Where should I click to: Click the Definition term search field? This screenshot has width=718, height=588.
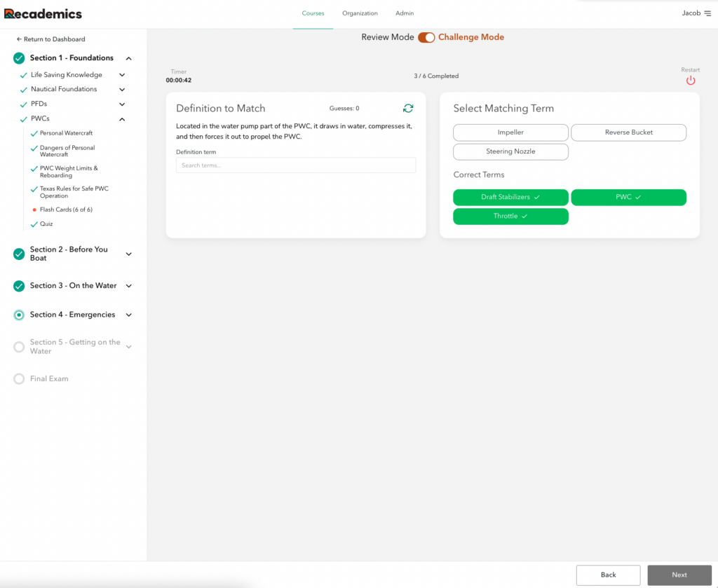[x=295, y=165]
